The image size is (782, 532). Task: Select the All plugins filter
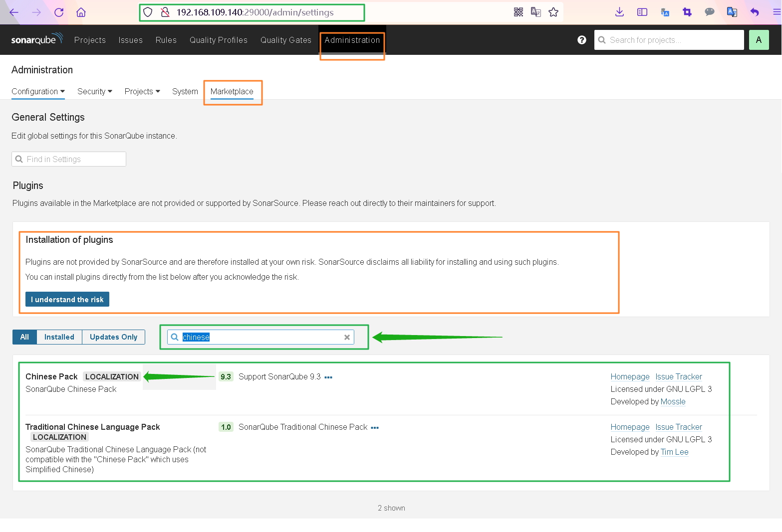pyautogui.click(x=24, y=337)
